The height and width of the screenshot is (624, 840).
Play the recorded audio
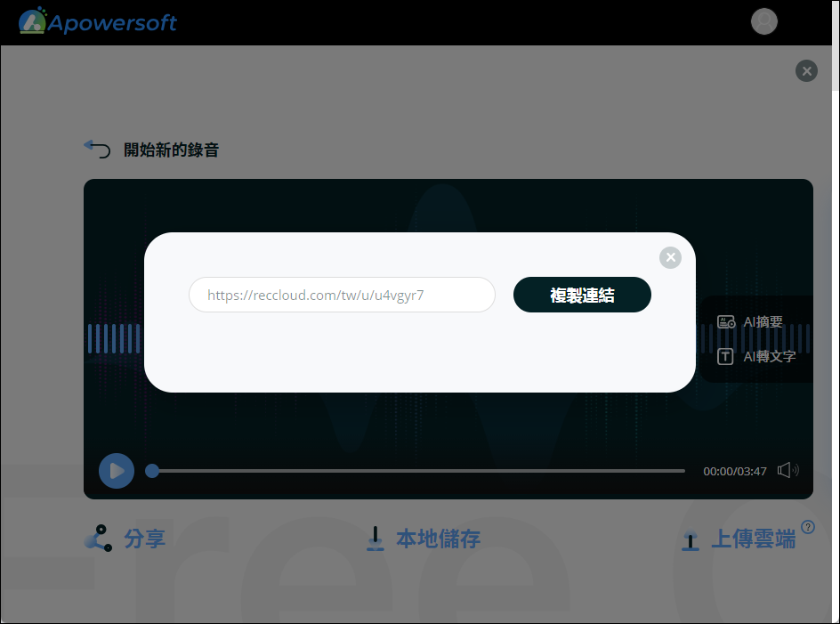(117, 471)
